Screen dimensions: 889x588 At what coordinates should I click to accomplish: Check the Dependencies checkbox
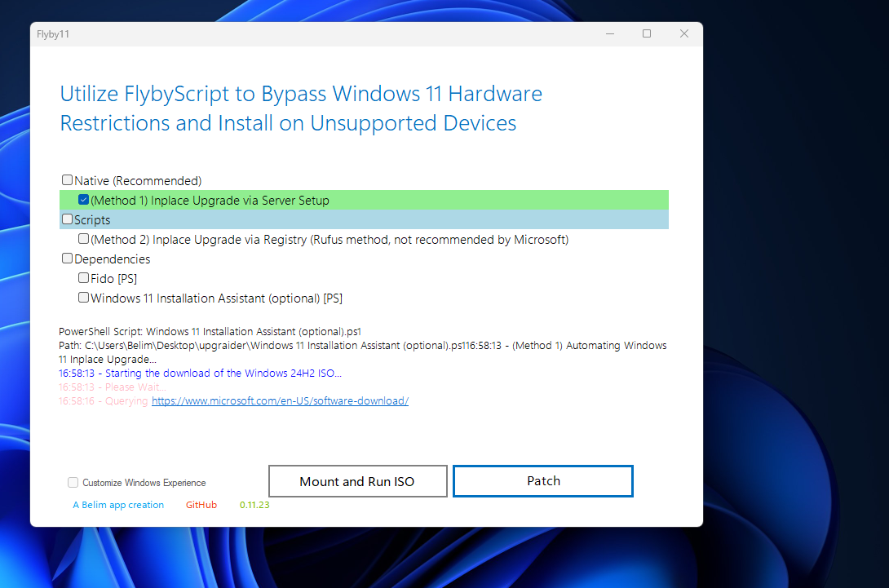[x=67, y=258]
